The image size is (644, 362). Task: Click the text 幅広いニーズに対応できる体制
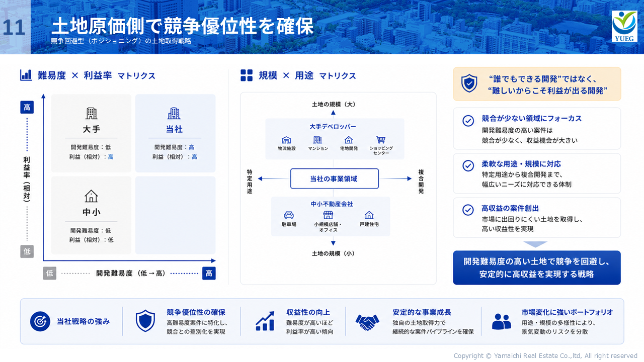[x=526, y=185]
